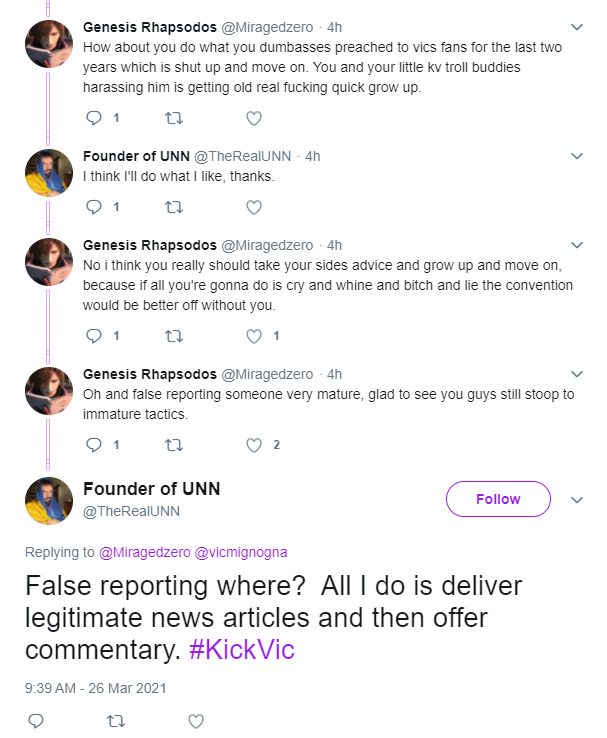Open the chevron menu beside the Follow button

click(577, 500)
